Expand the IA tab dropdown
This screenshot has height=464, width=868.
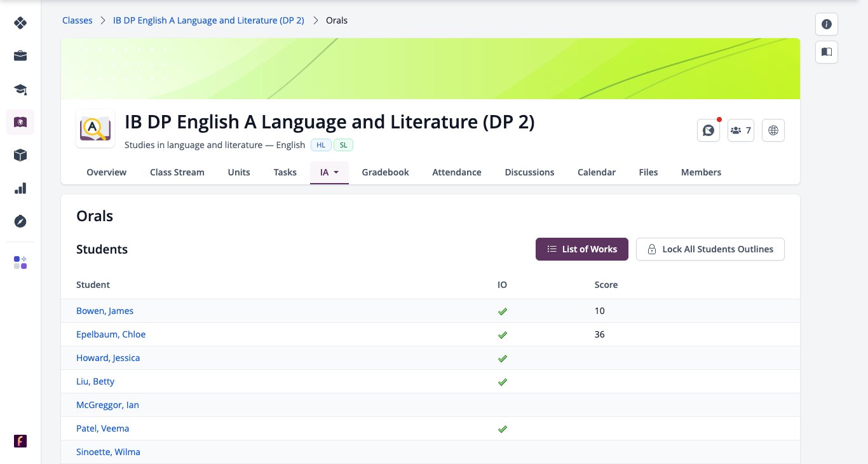pos(329,172)
